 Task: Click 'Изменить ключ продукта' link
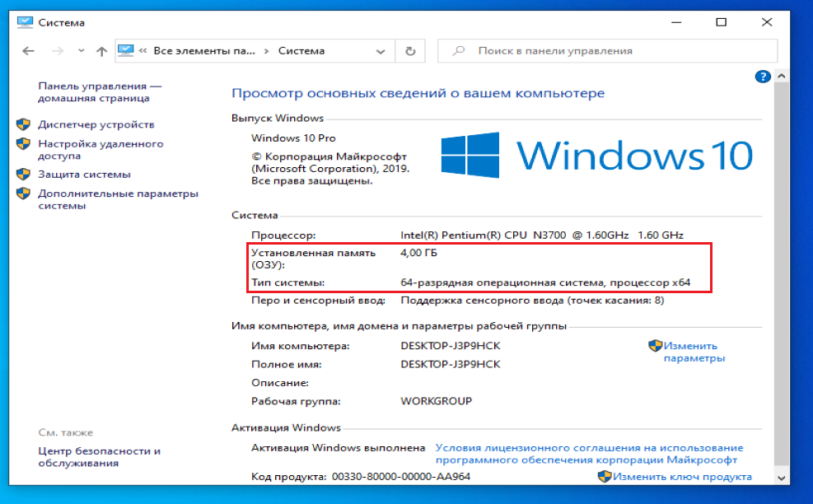[x=682, y=477]
